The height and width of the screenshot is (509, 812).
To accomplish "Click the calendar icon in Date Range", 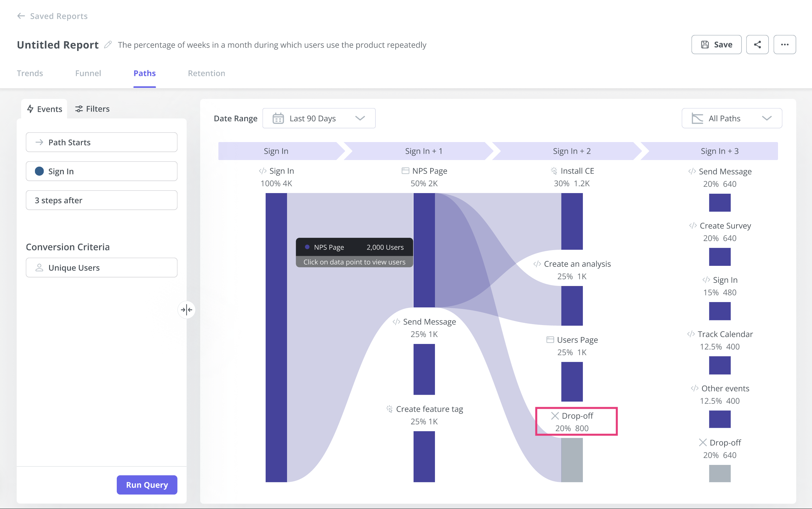I will (278, 118).
